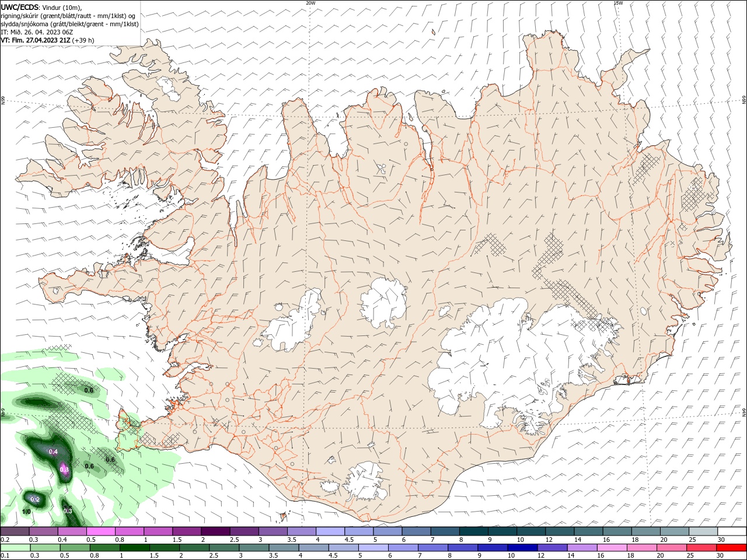Select the lower legend swatch between 25 and 30
The width and height of the screenshot is (747, 560).
tap(702, 548)
